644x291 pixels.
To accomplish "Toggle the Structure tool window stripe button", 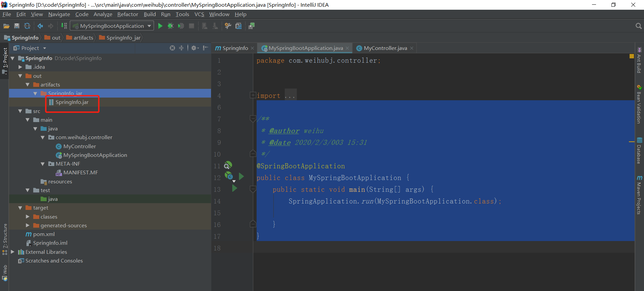I will coord(5,239).
